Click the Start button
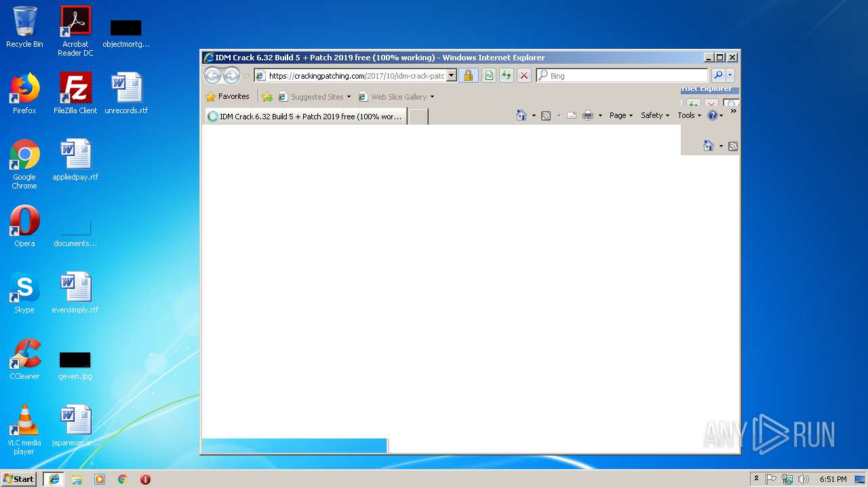 pos(19,479)
